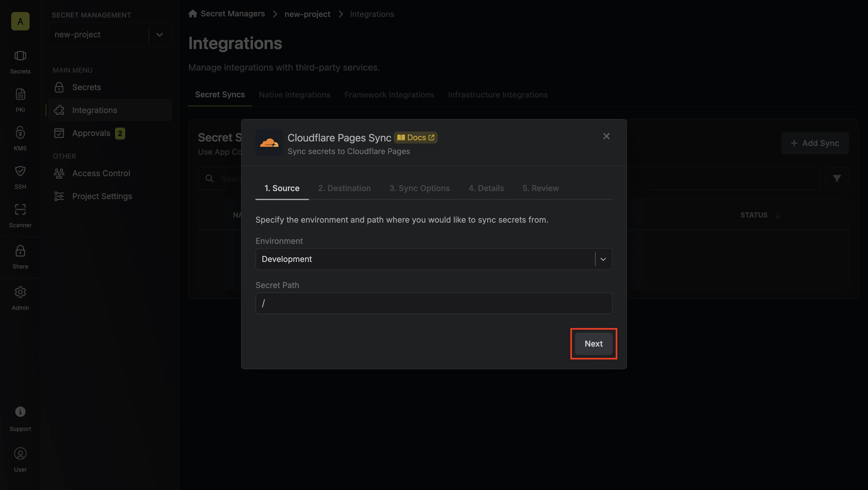Go to the 4. Details step

click(486, 188)
